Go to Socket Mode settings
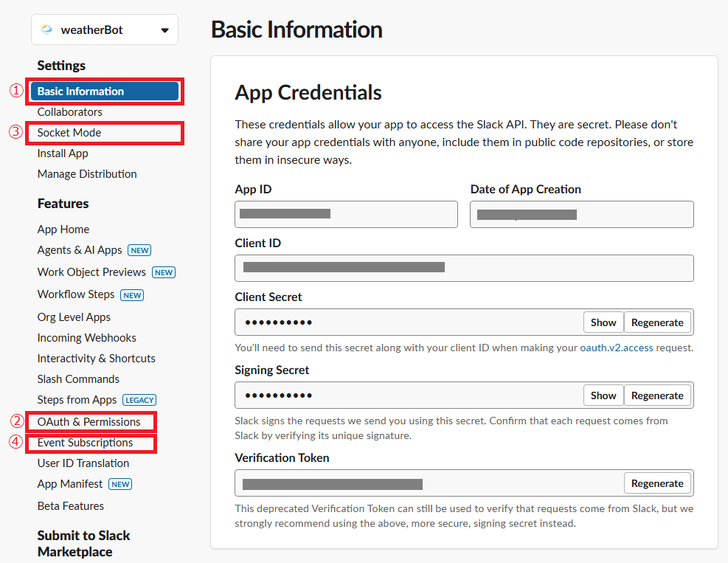728x563 pixels. click(69, 133)
